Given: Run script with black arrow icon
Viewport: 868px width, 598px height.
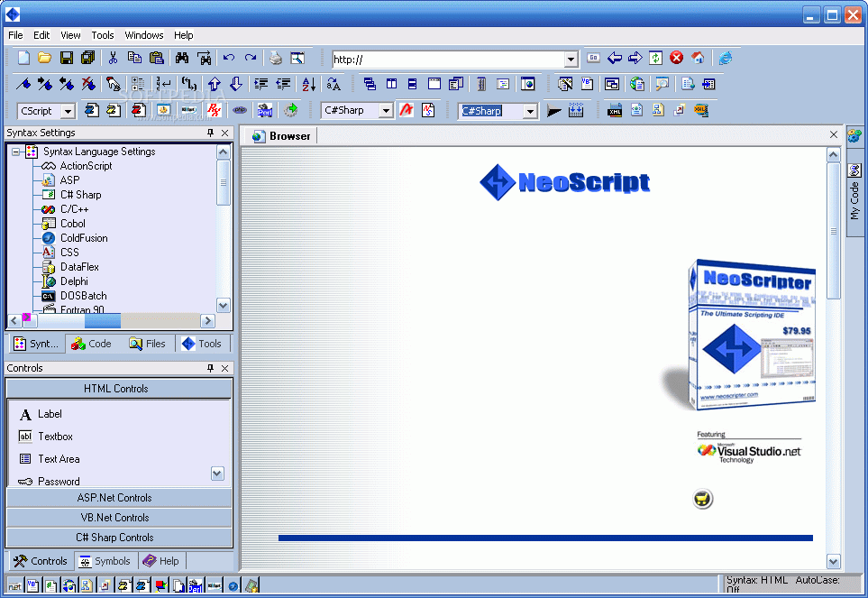Looking at the screenshot, I should tap(554, 111).
